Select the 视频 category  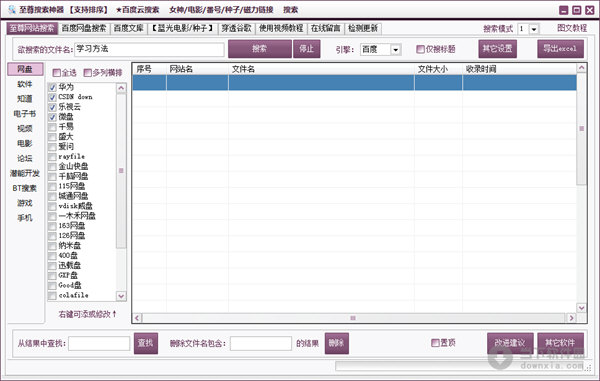tap(25, 129)
